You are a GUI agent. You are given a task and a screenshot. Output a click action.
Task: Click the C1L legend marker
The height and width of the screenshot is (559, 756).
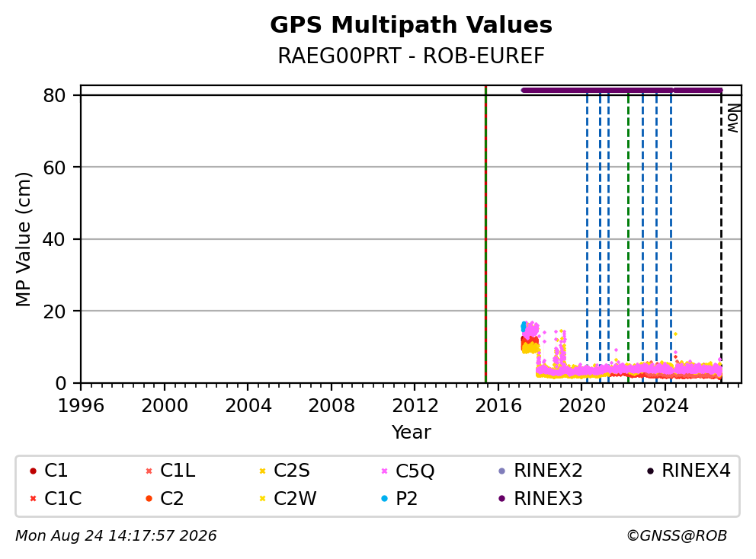tap(149, 471)
